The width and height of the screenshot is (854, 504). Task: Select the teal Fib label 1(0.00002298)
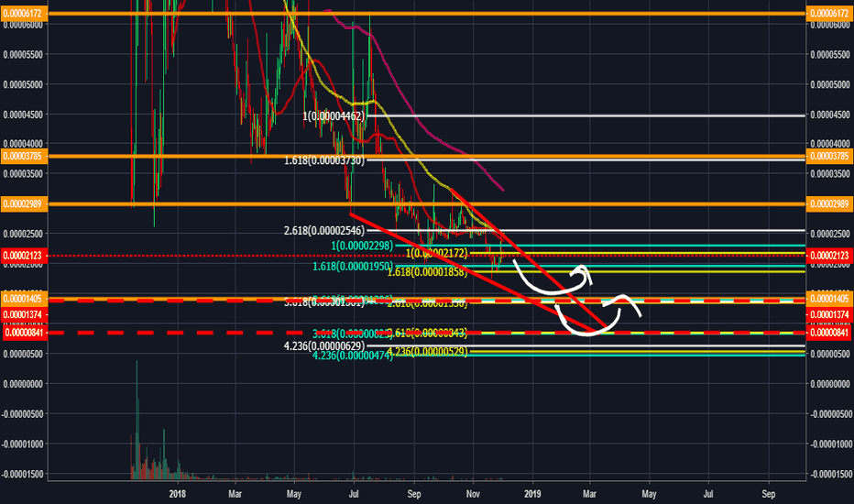(362, 246)
